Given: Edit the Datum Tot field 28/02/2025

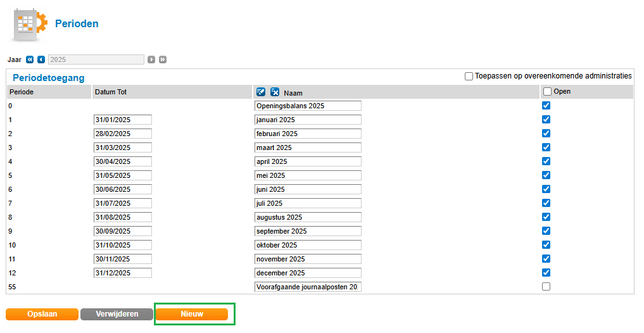Looking at the screenshot, I should 122,134.
